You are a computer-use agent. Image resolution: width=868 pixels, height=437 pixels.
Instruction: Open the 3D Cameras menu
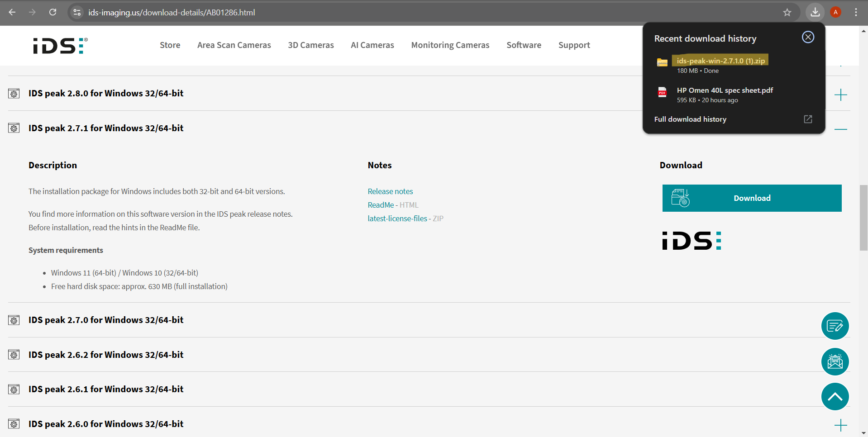click(311, 45)
